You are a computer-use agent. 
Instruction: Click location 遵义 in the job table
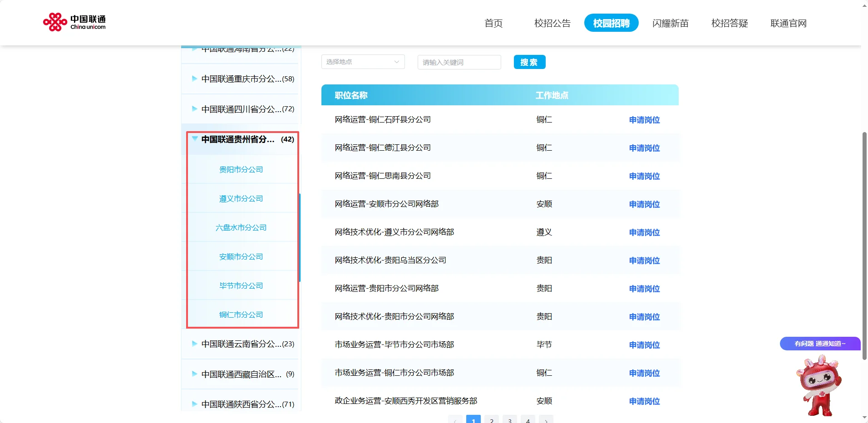click(x=544, y=232)
